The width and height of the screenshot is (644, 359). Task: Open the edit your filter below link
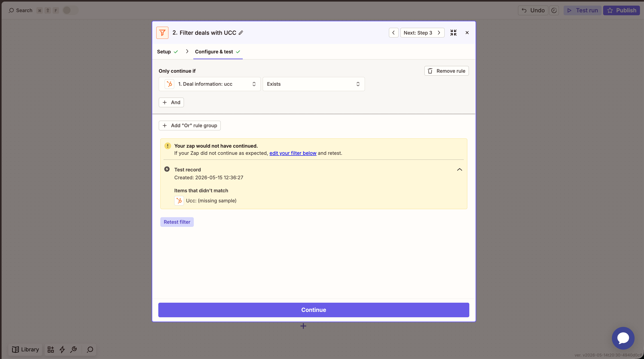point(293,153)
